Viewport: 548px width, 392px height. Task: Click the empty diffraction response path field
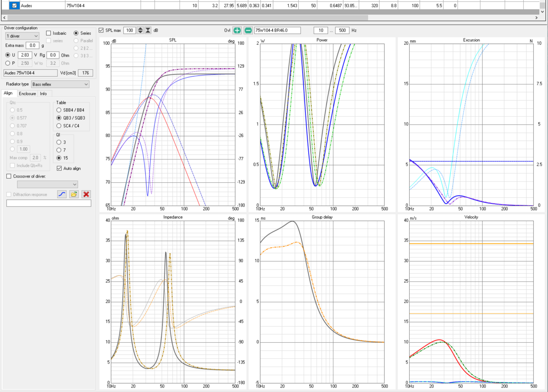(x=48, y=203)
